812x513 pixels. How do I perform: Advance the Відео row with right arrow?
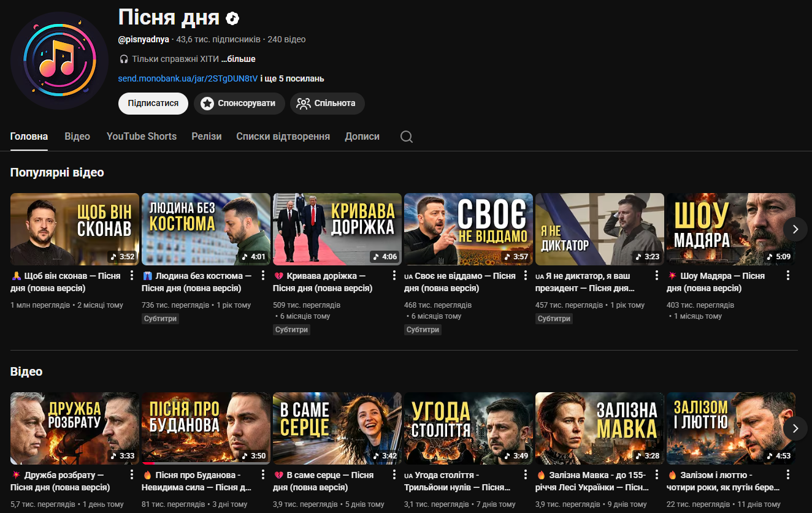[795, 428]
